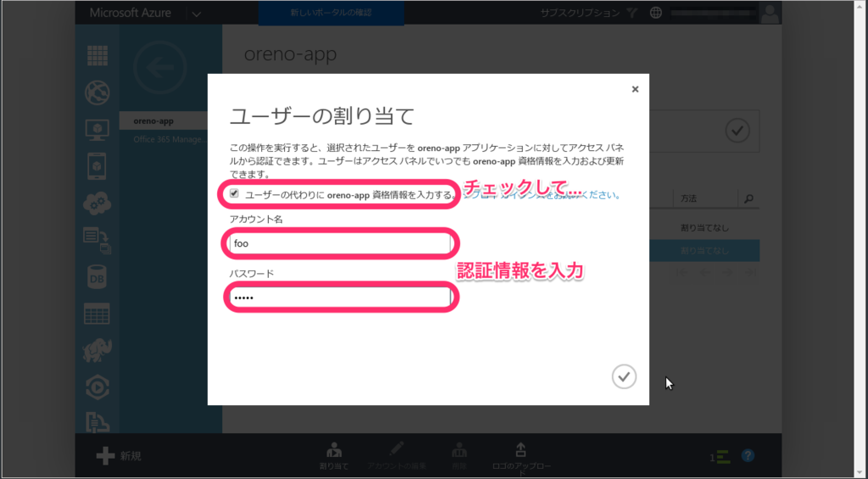Expand the Microsoft Azure header dropdown chevron

[x=197, y=14]
